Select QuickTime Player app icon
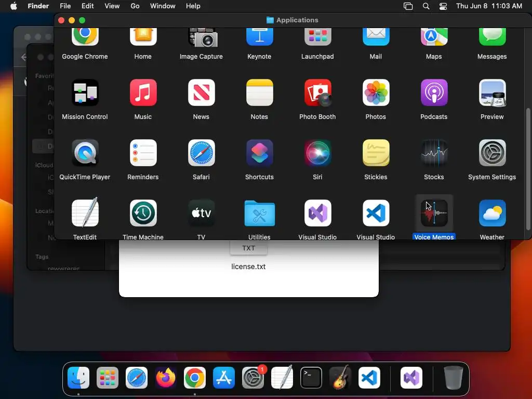 click(85, 153)
